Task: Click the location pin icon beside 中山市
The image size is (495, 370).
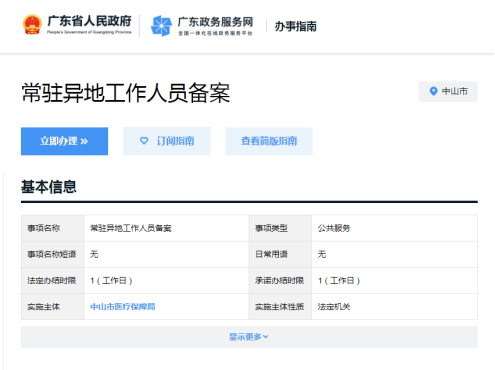Action: [x=433, y=91]
